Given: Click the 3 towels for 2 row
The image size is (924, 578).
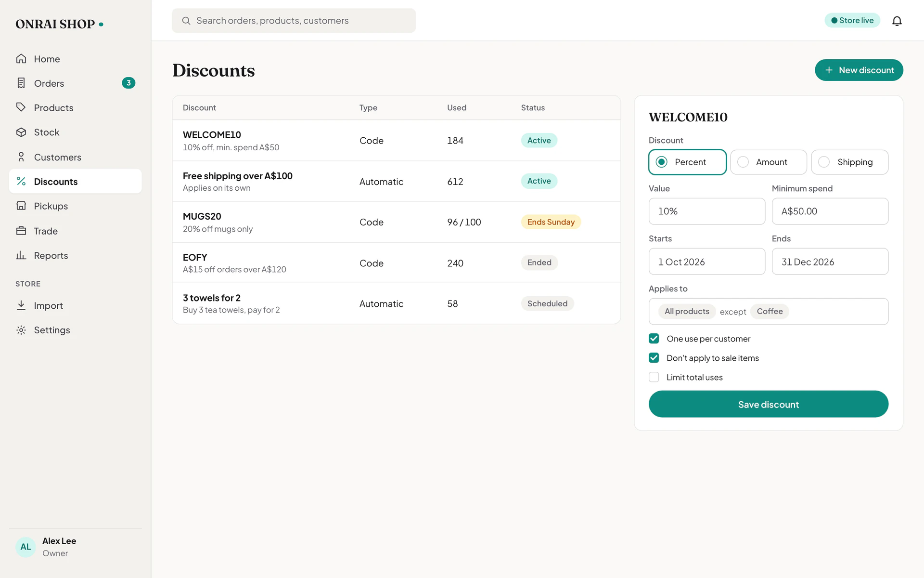Looking at the screenshot, I should tap(397, 303).
